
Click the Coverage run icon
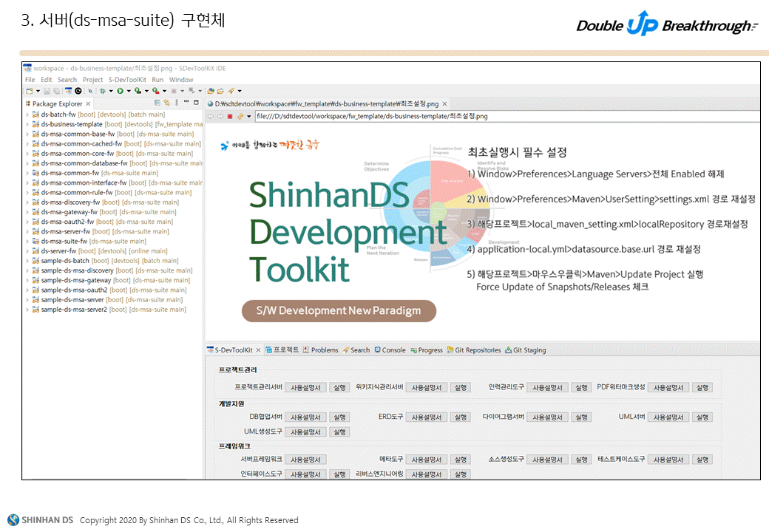pyautogui.click(x=138, y=91)
